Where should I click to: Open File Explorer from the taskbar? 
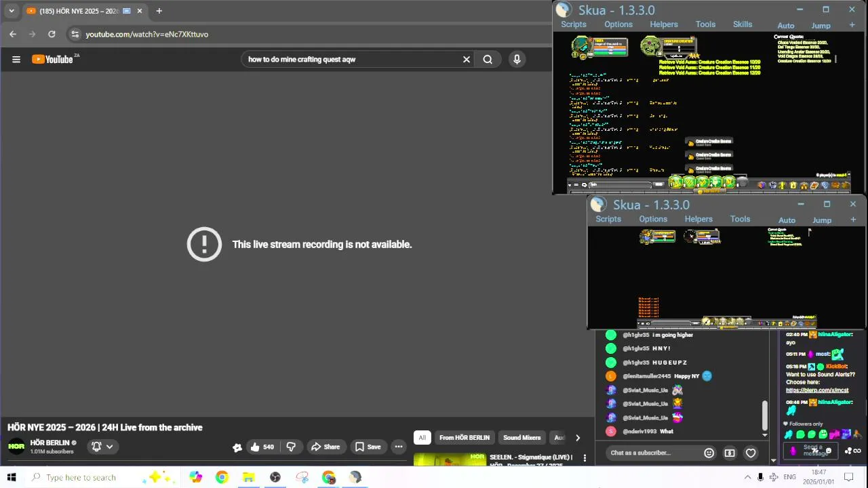[x=248, y=477]
